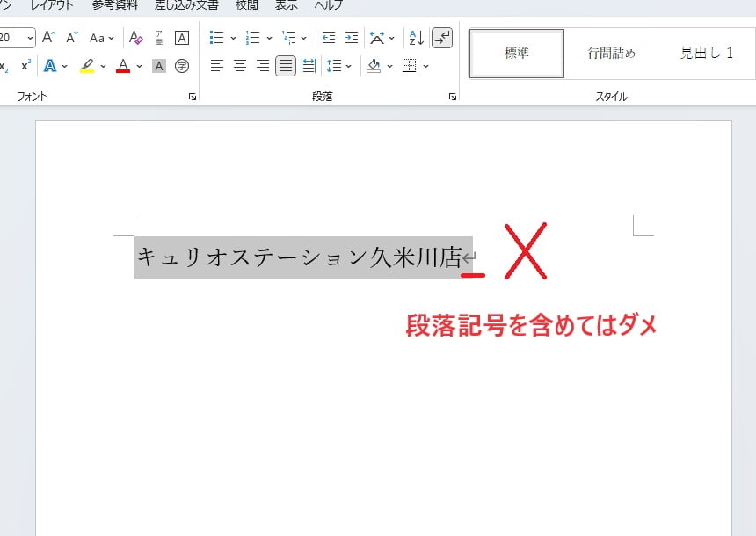Toggle character shading (gray A)
This screenshot has width=756, height=536.
[159, 66]
